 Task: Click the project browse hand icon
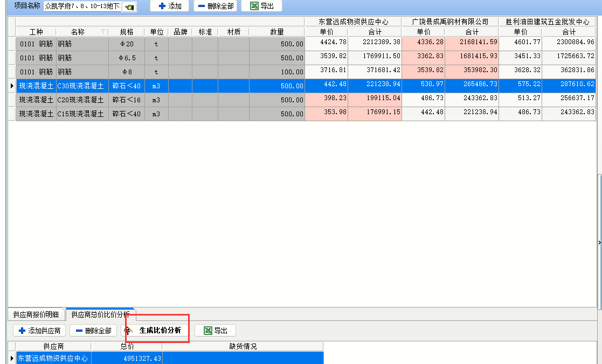[x=129, y=6]
